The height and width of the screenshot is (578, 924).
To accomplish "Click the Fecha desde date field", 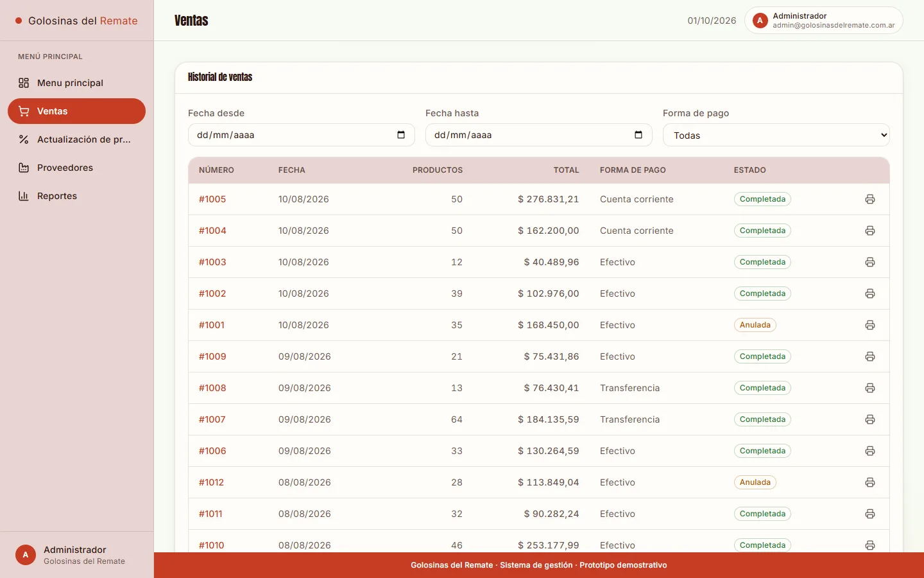I will [302, 135].
